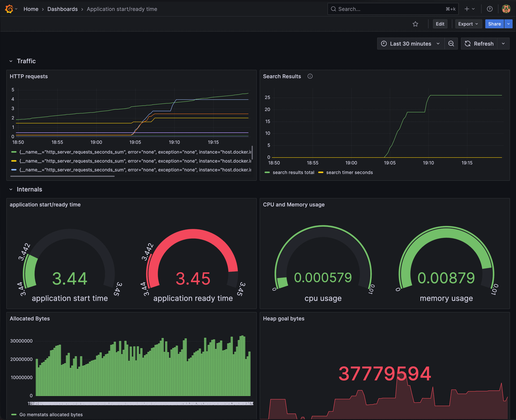Toggle the search results total legend series
Viewport: 516px width, 420px height.
(x=293, y=172)
